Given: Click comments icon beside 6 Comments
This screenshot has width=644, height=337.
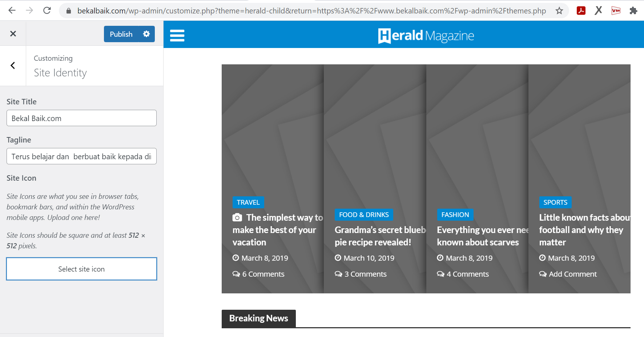Looking at the screenshot, I should point(236,274).
